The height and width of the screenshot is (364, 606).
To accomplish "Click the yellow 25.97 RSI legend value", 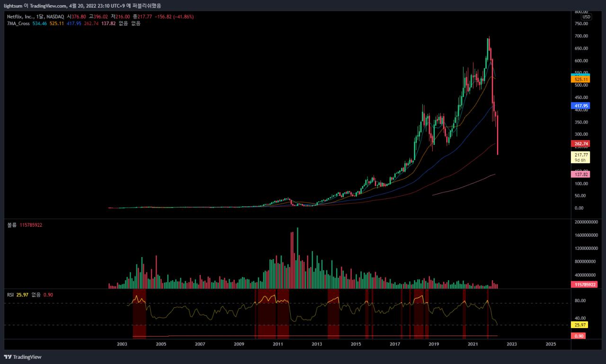I will click(x=22, y=294).
